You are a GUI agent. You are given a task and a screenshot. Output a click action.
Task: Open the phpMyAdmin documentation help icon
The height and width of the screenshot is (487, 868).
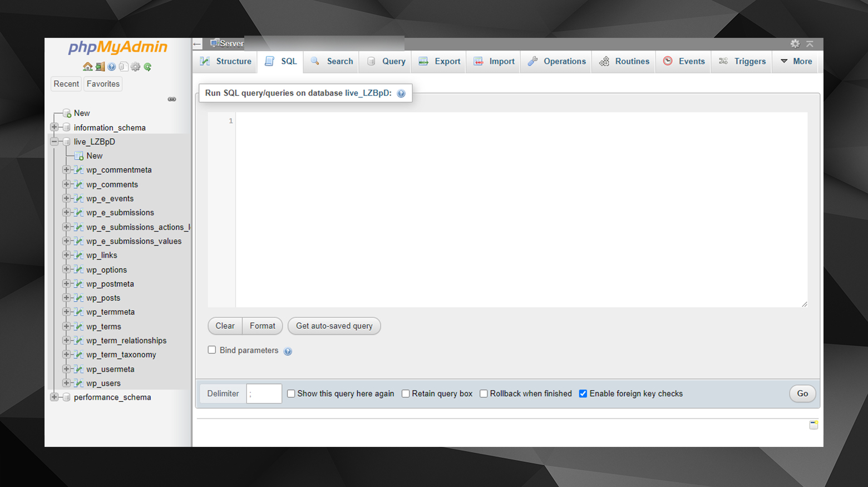pos(112,67)
